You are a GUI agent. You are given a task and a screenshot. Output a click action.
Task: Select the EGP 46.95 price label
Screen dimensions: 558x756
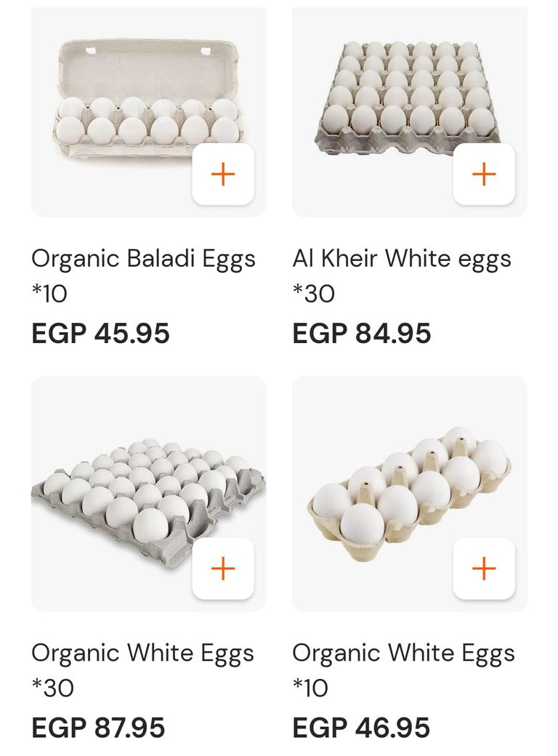tap(361, 728)
